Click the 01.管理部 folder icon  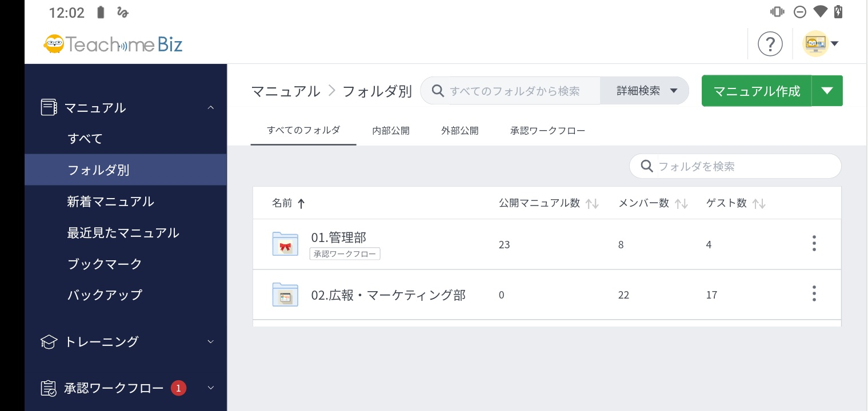coord(285,244)
